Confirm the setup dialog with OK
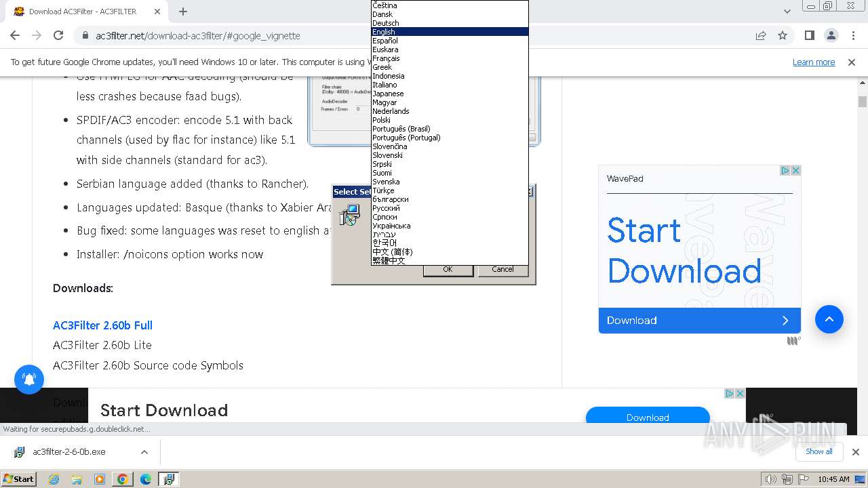 (448, 269)
